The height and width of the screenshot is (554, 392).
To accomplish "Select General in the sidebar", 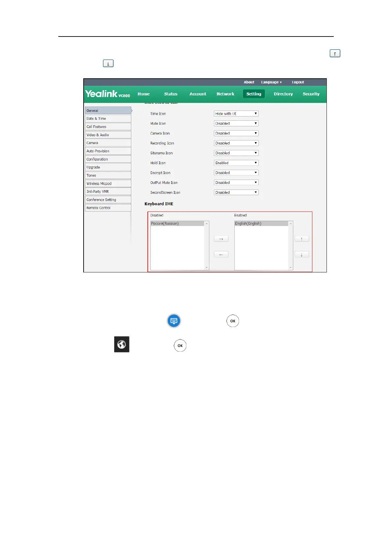I will click(108, 111).
